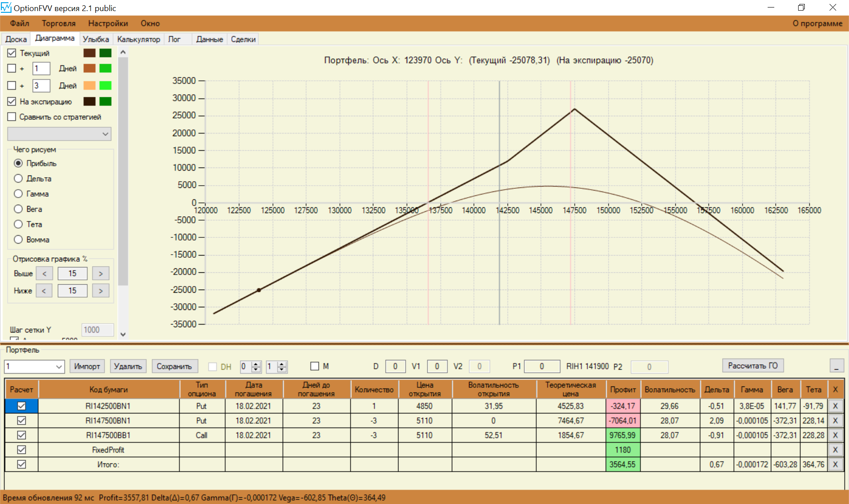Viewport: 849px width, 504px height.
Task: Click the 'Импорт' button
Action: (x=87, y=367)
